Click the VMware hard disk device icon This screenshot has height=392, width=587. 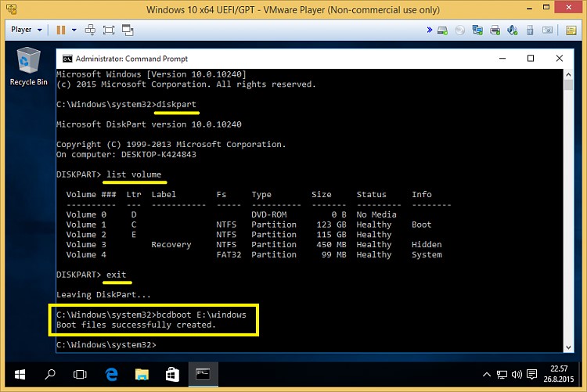[x=444, y=30]
